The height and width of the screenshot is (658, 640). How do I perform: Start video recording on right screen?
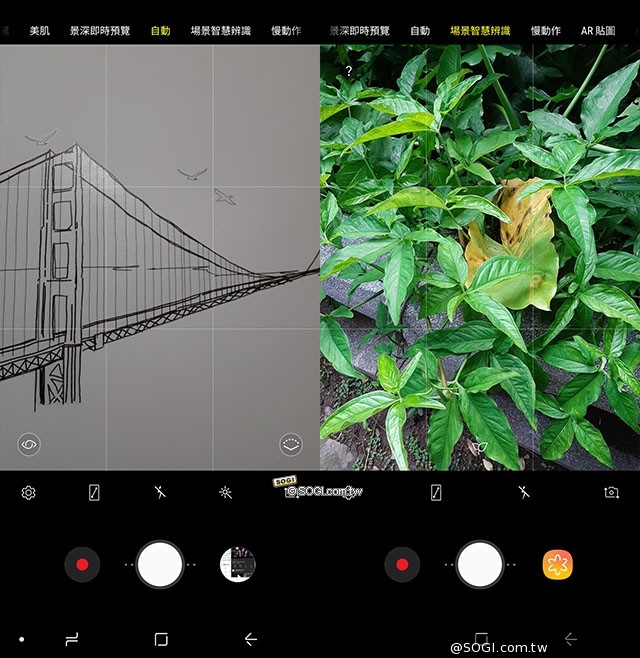click(402, 564)
